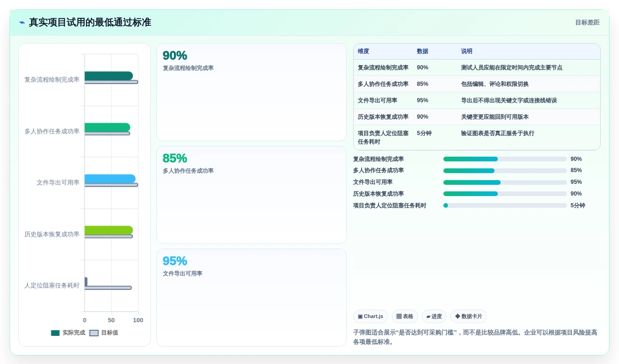Click description 导出后不得出现关键文字或连接线错误

(509, 100)
